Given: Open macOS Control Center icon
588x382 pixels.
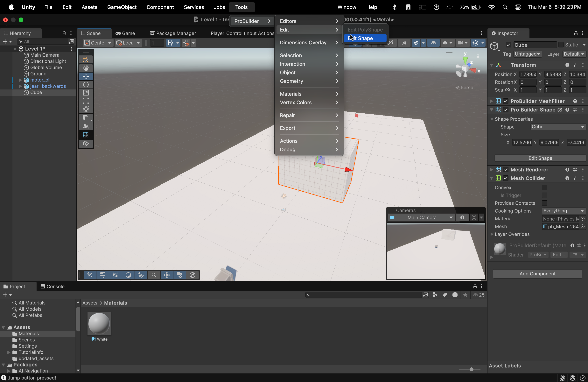Looking at the screenshot, I should pyautogui.click(x=518, y=7).
